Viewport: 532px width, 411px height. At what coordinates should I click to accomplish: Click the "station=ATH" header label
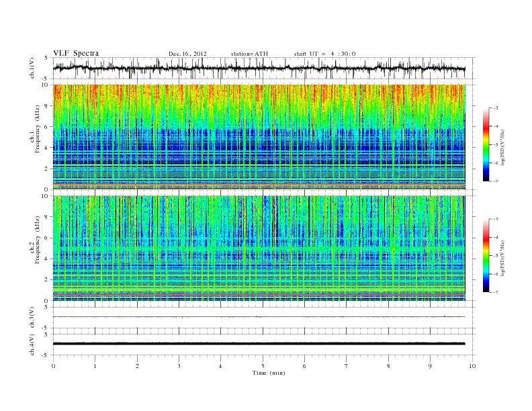coord(249,54)
